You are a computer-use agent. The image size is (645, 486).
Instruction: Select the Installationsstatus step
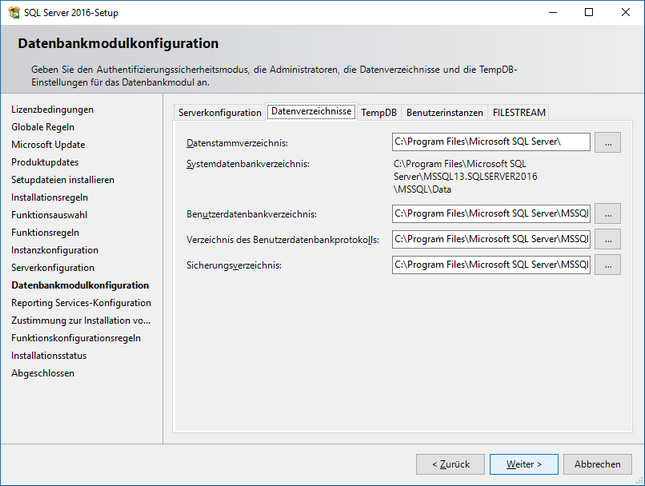[x=49, y=356]
